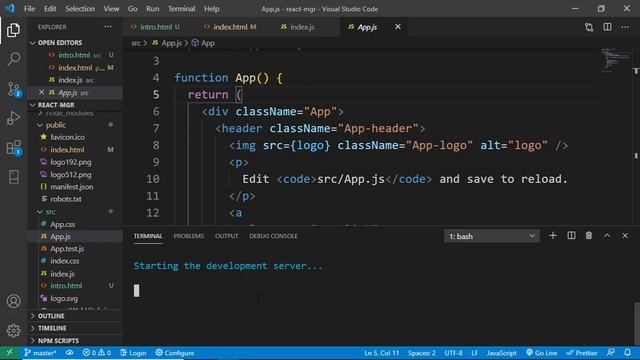This screenshot has height=360, width=640.
Task: Open the Run and Debug view
Action: point(13,118)
